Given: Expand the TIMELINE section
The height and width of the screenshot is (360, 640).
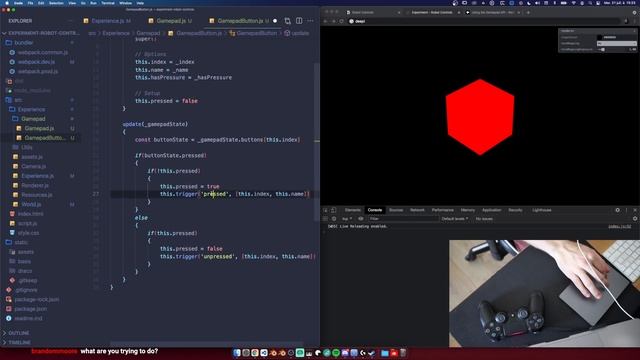Looking at the screenshot, I should [19, 342].
